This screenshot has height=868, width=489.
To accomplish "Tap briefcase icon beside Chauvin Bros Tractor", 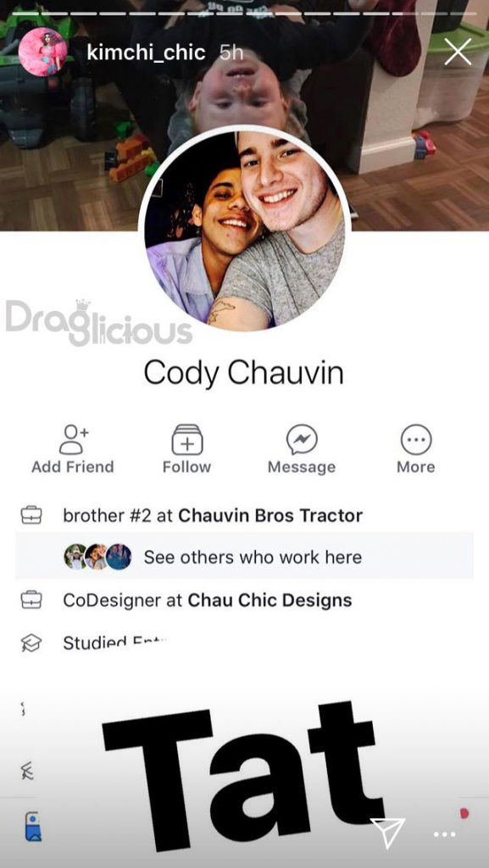I will tap(31, 515).
